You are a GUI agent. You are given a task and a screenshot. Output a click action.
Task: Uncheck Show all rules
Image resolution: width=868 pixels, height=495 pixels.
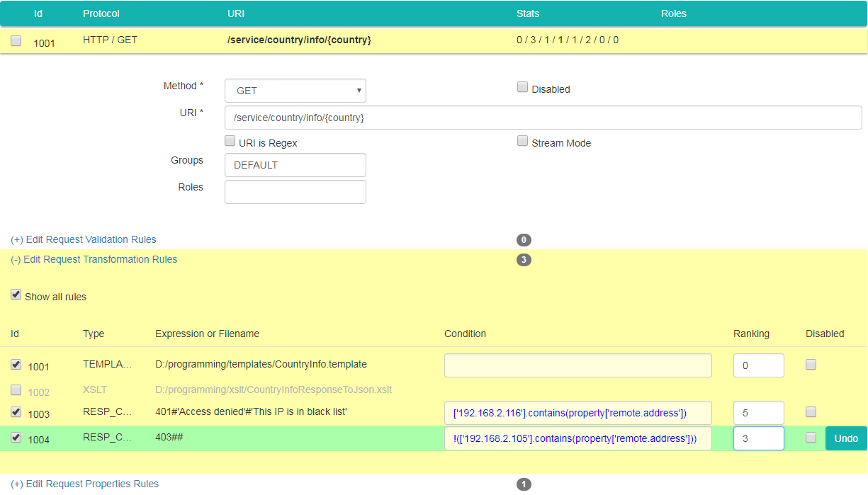(16, 295)
